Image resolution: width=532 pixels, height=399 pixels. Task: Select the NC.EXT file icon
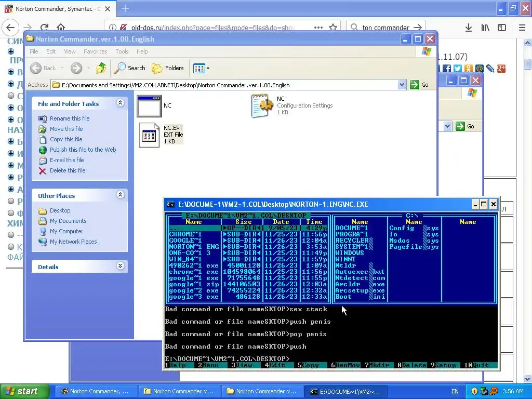click(149, 135)
